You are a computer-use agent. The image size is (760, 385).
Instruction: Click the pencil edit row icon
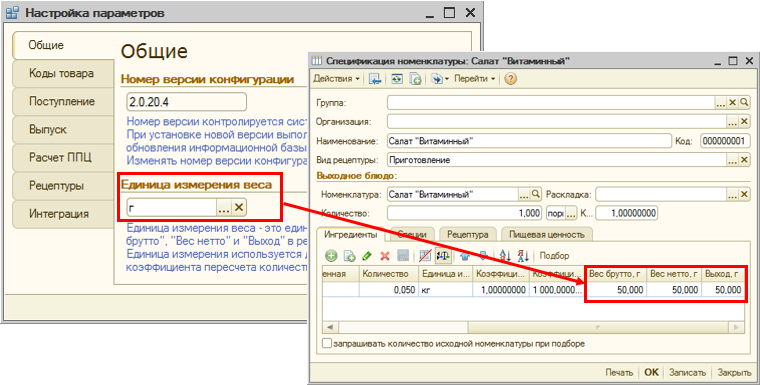coord(367,256)
